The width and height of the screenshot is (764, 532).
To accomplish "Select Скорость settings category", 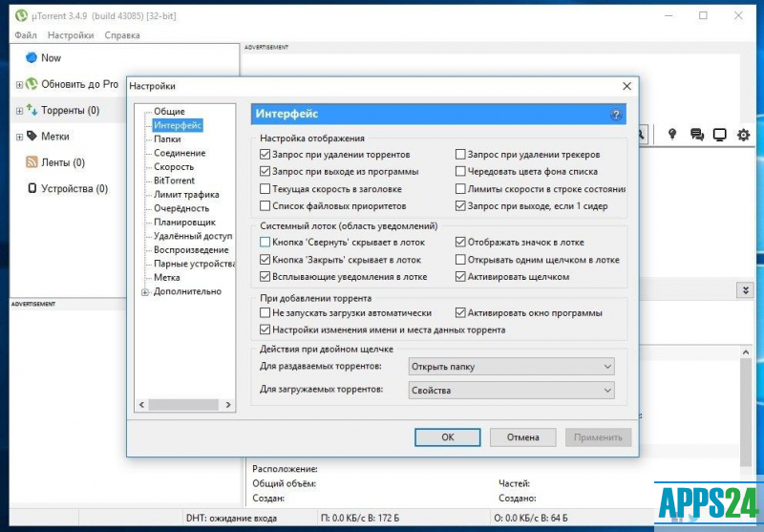I will pos(174,166).
